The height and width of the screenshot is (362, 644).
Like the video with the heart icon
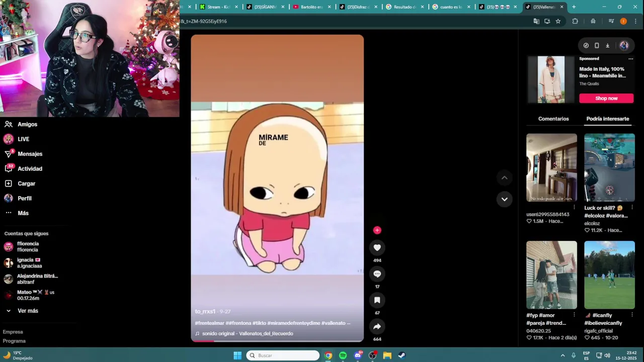(x=377, y=247)
